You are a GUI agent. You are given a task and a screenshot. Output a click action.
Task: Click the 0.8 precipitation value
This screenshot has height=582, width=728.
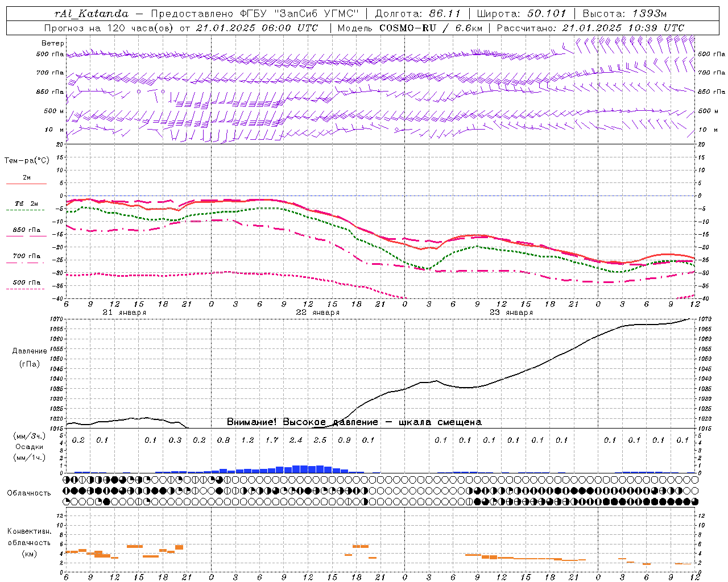pos(224,440)
